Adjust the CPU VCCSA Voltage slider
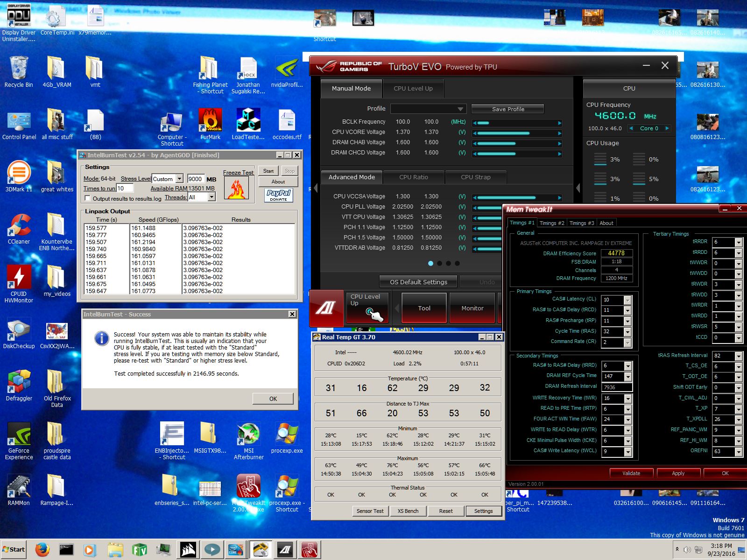Viewport: 747px width, 560px height. [517, 197]
